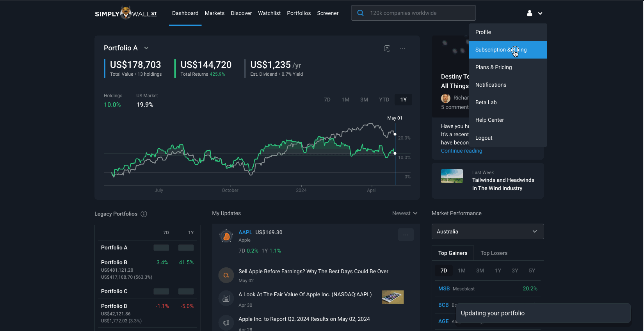Open Portfolio A more options ellipsis
644x331 pixels.
pyautogui.click(x=403, y=48)
